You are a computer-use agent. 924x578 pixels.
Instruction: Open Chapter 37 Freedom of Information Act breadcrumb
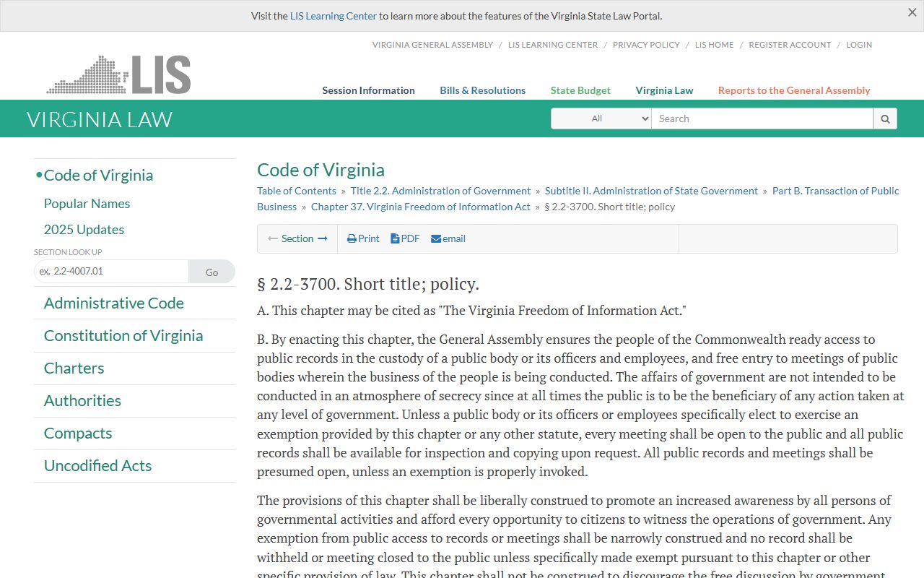click(x=421, y=207)
